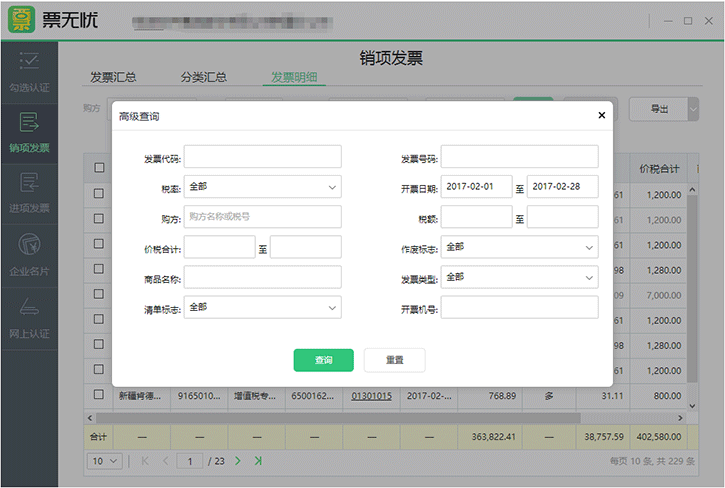This screenshot has width=725, height=488.
Task: Click the vertical table scrollbar
Action: pos(692,288)
